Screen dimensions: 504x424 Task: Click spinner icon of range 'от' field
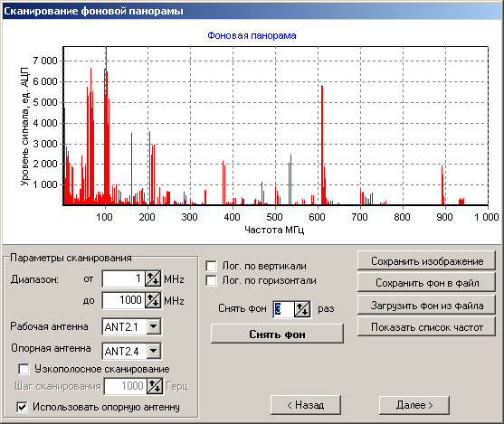click(153, 278)
